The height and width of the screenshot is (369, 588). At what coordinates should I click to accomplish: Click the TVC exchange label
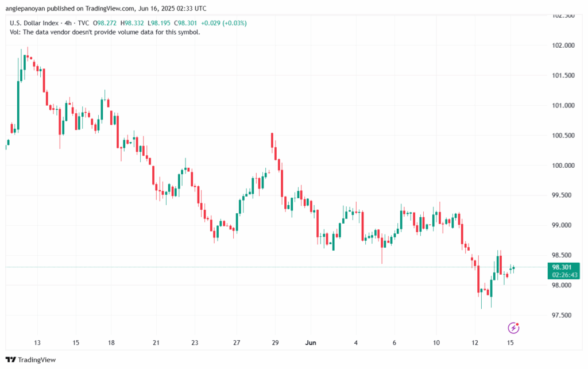point(83,23)
